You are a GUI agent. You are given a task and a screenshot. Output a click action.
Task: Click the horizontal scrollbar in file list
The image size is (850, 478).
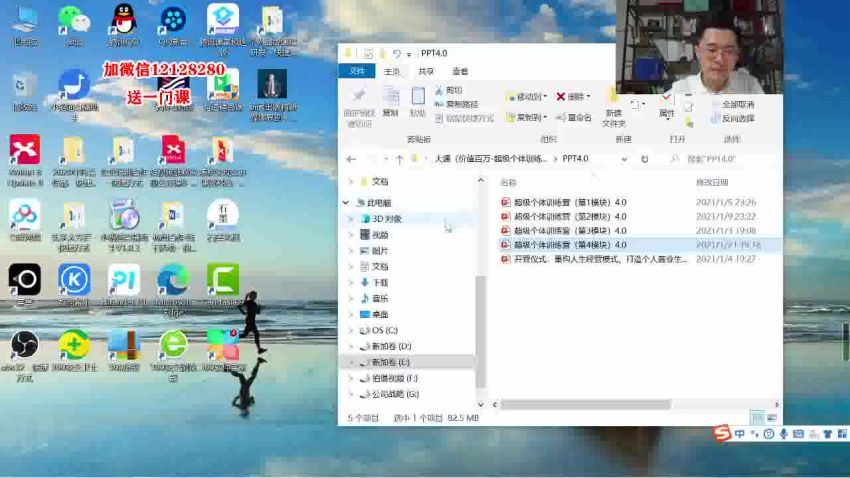585,404
